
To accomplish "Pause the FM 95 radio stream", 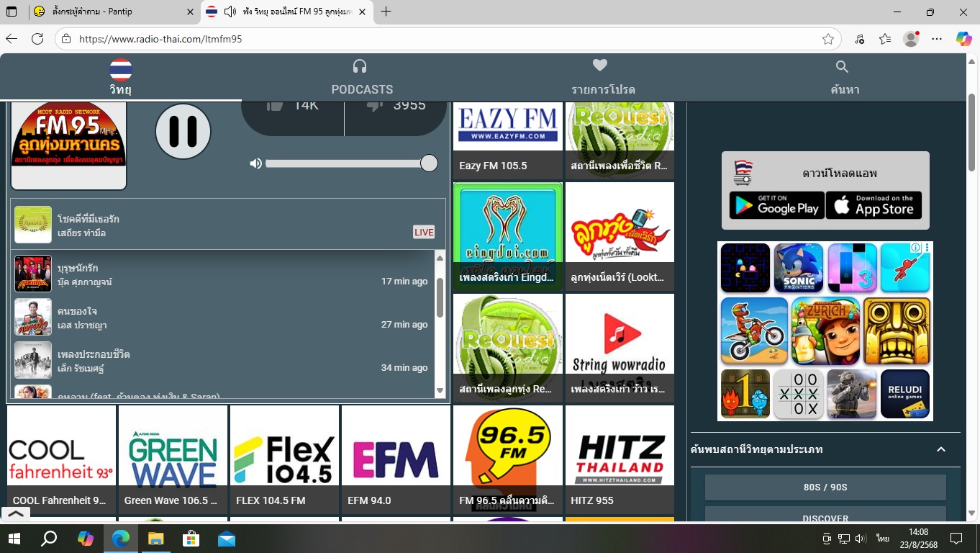I will point(183,131).
